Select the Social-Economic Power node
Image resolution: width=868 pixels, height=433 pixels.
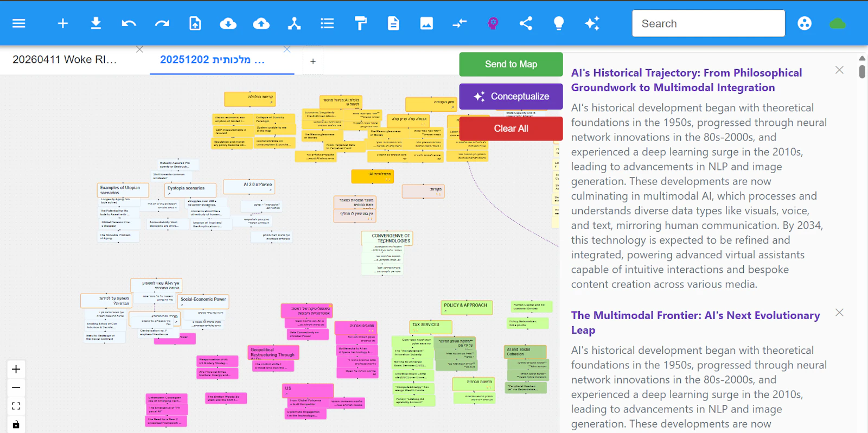pos(204,301)
